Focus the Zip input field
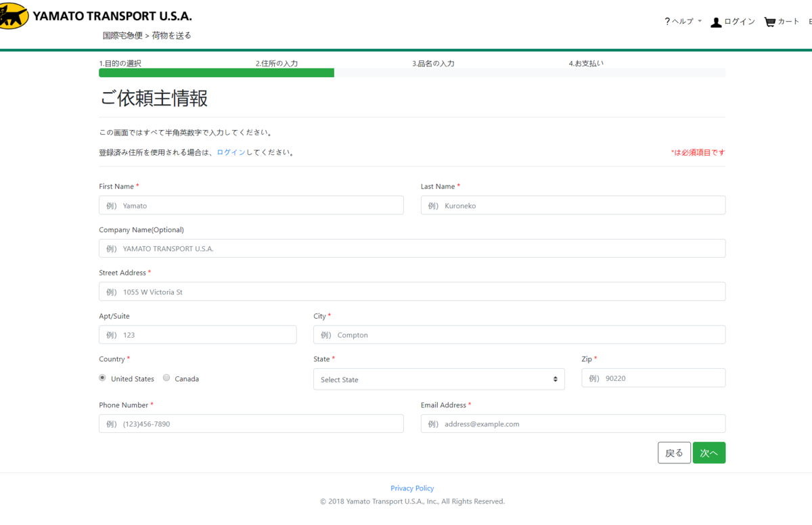 (654, 378)
